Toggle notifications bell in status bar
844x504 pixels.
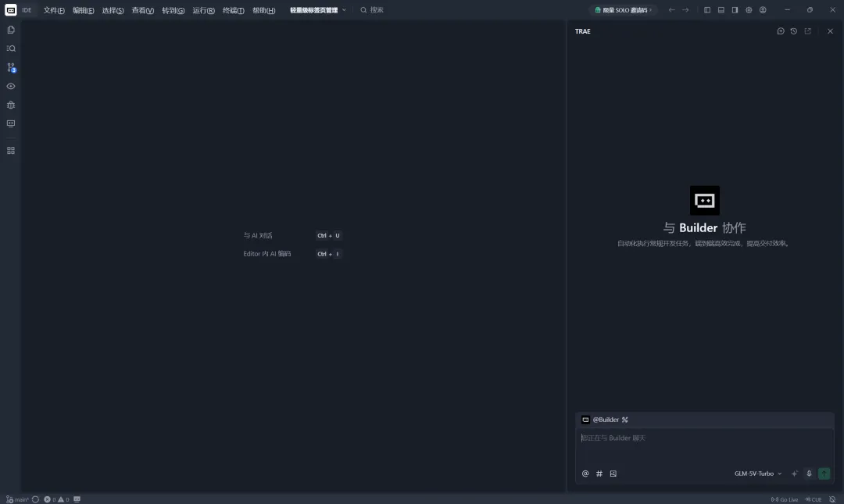click(x=832, y=499)
